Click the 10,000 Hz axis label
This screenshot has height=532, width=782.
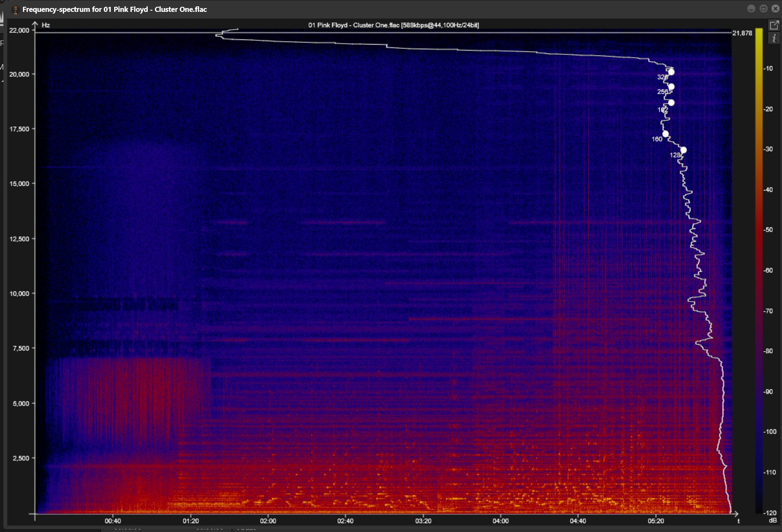tap(20, 294)
